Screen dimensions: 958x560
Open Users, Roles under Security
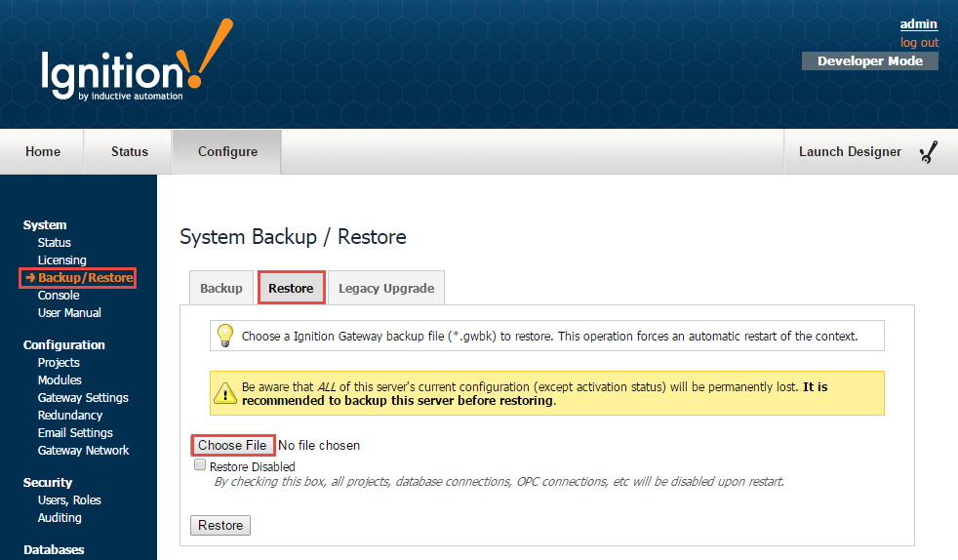point(69,500)
